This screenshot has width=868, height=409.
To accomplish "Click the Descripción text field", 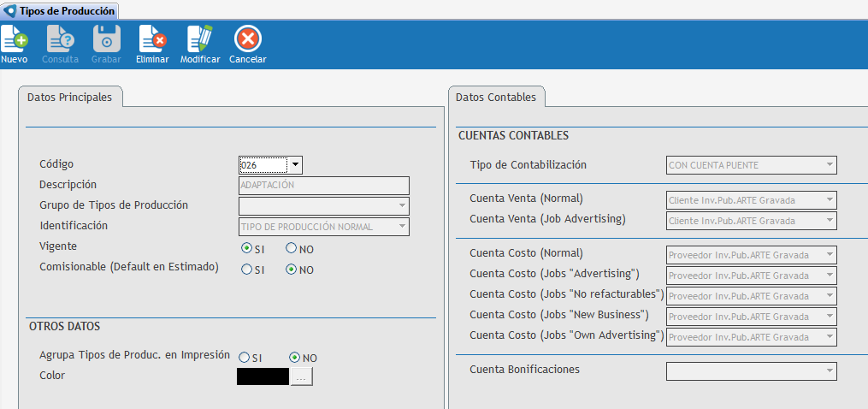I will [323, 186].
